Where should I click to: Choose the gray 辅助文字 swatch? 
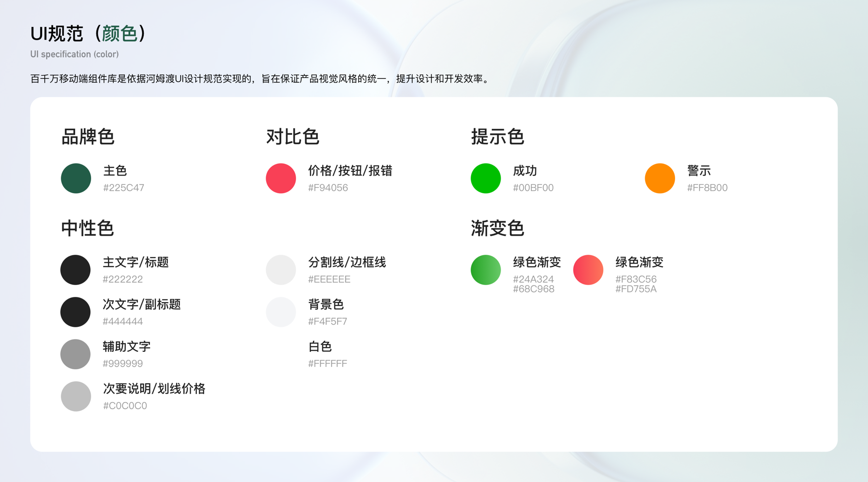click(x=75, y=354)
